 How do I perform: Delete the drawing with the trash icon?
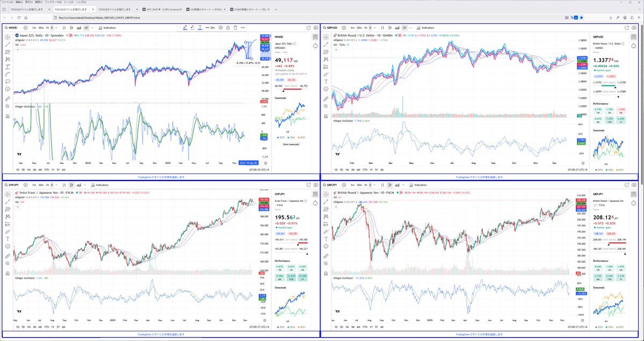tap(236, 27)
